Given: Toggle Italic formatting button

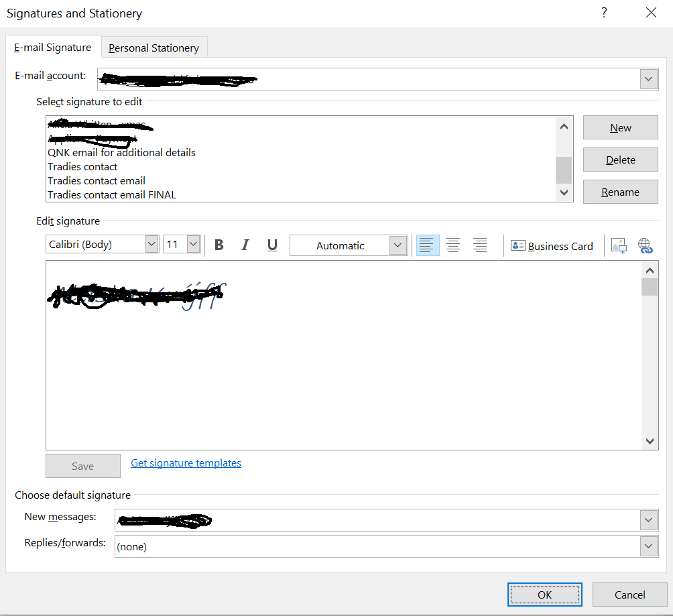Looking at the screenshot, I should [245, 245].
